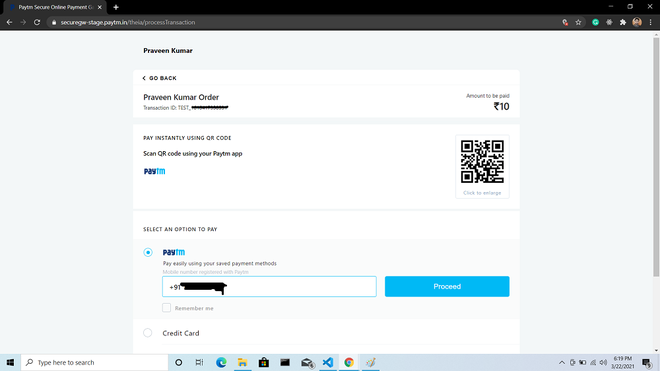
Task: Open Visual Studio Code from the taskbar
Action: (x=328, y=362)
